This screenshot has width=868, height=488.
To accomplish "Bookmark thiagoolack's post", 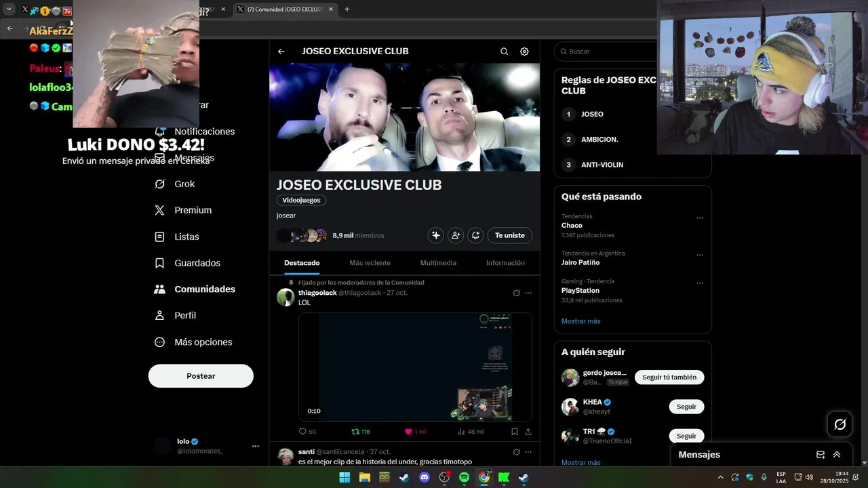I will point(515,432).
